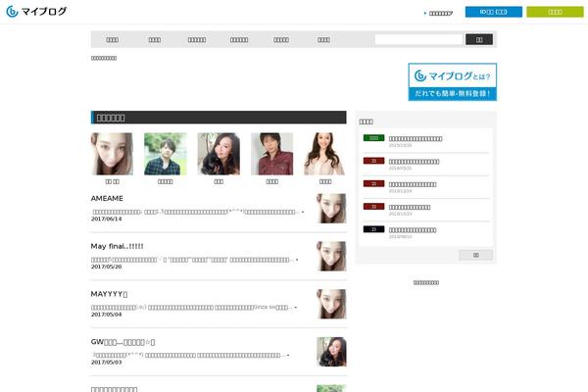The height and width of the screenshot is (392, 588).
Task: Open the blog post titled AMEAME
Action: (107, 198)
